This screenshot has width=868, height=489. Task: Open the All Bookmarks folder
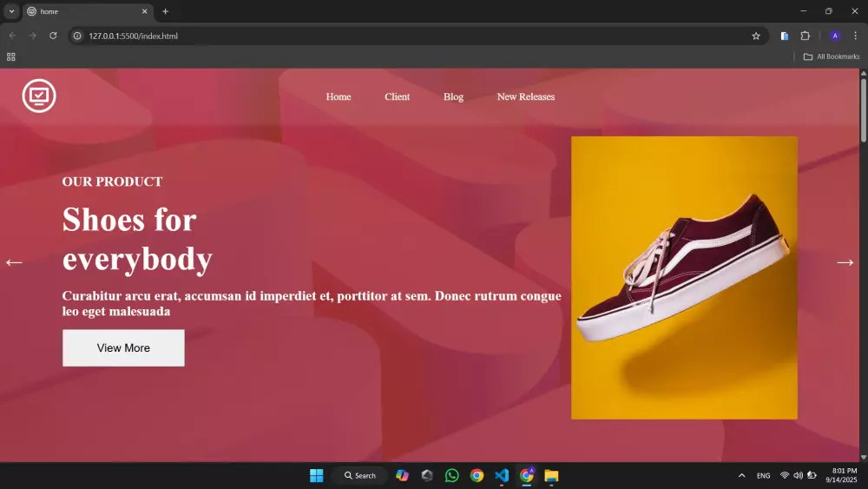tap(832, 56)
